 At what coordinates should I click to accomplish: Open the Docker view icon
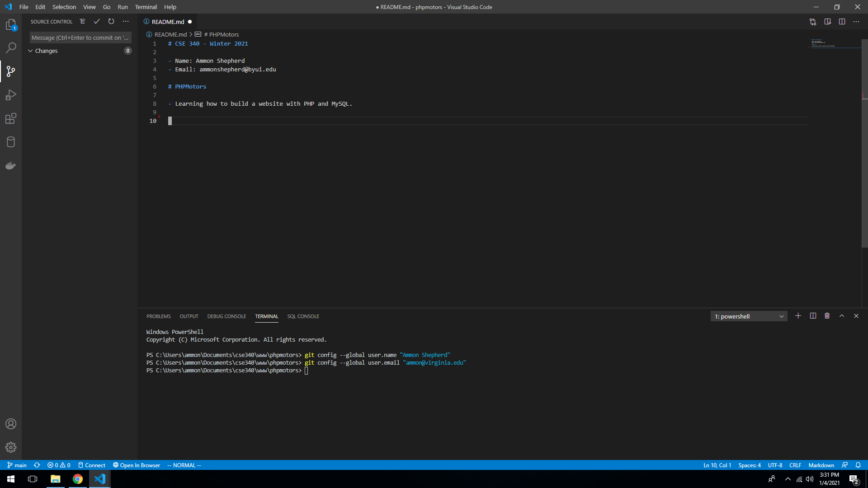11,165
